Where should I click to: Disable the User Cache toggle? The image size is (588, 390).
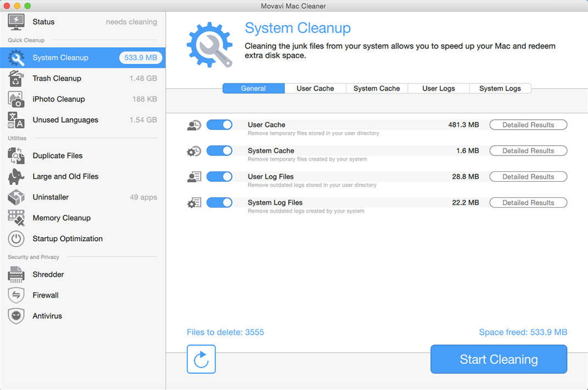pos(220,125)
